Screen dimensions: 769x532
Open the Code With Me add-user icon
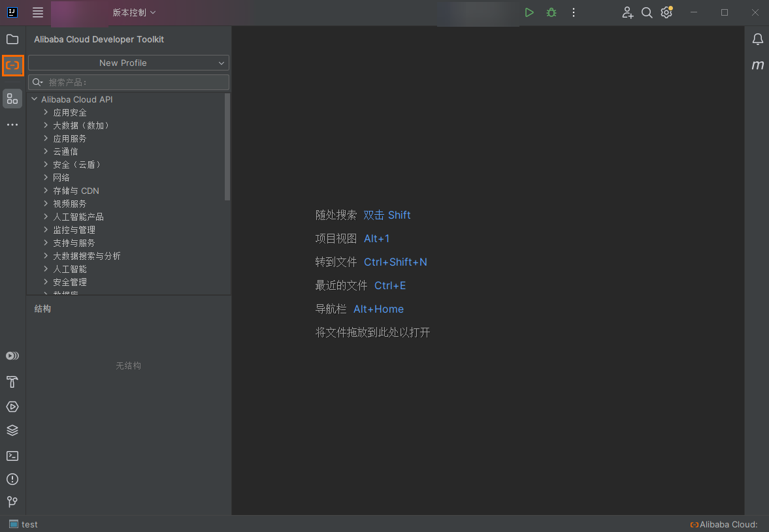627,12
